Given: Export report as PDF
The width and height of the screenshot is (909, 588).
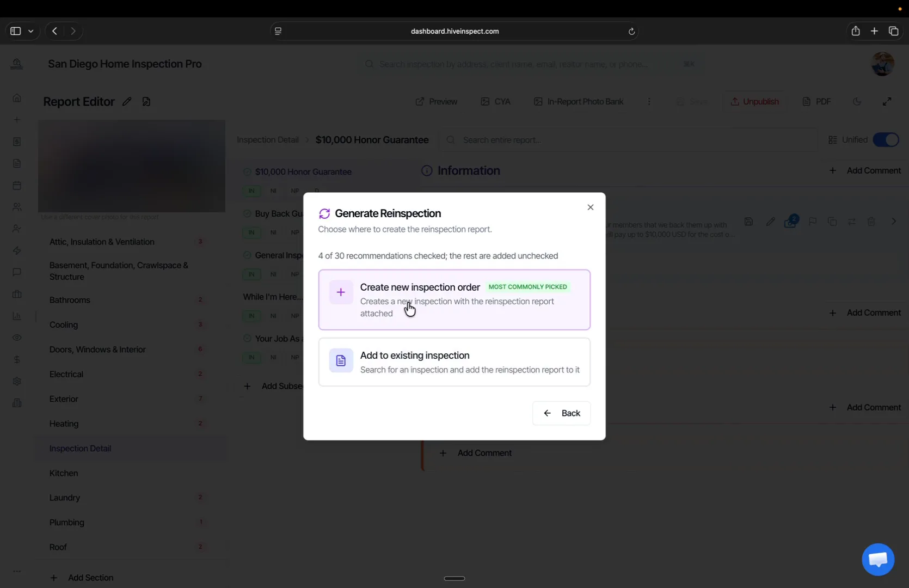Looking at the screenshot, I should coord(816,102).
